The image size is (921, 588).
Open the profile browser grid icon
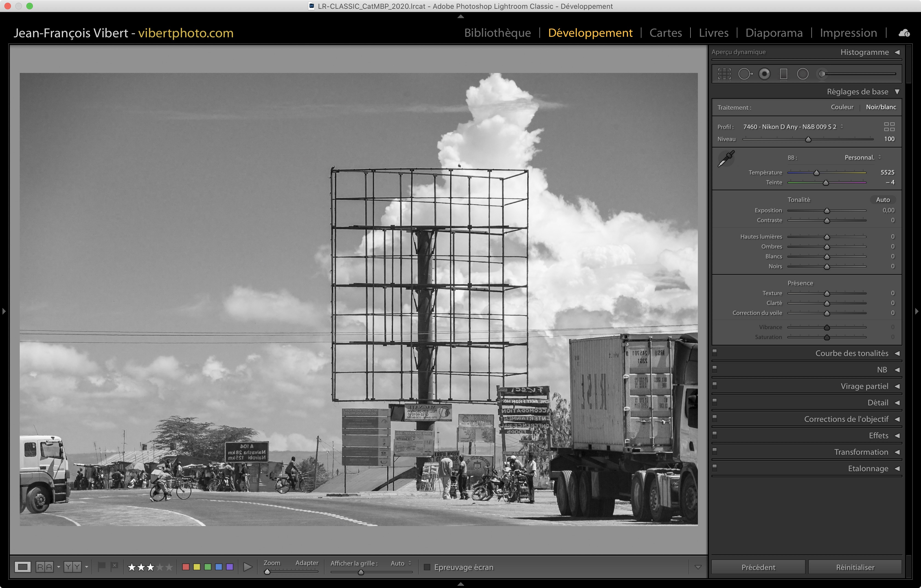(x=889, y=127)
